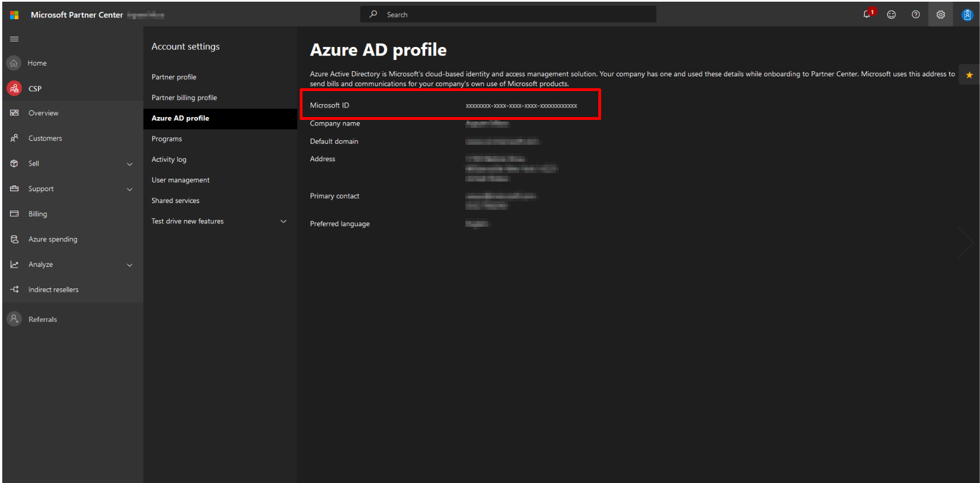Expand the Sell menu chevron
Screen dimensions: 980x483
tap(129, 164)
